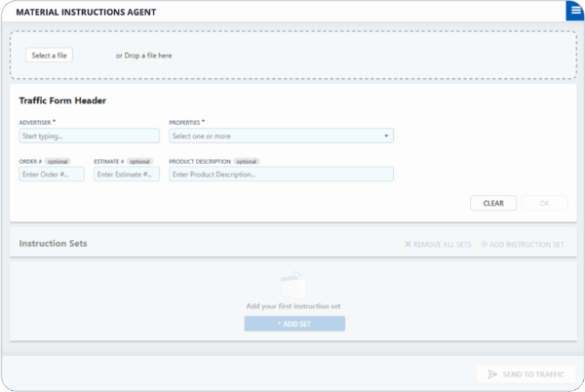Image resolution: width=585 pixels, height=392 pixels.
Task: Click into the Product Description field
Action: [x=281, y=175]
